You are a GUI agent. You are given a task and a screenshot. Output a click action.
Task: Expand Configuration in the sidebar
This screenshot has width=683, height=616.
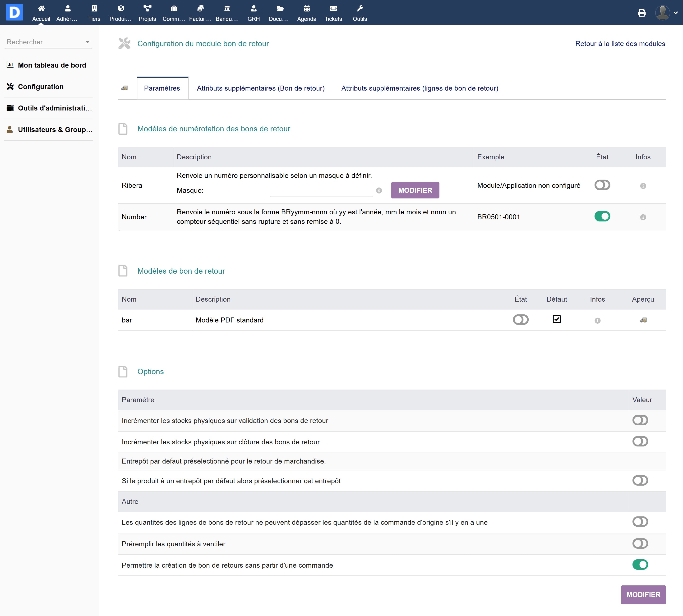41,87
